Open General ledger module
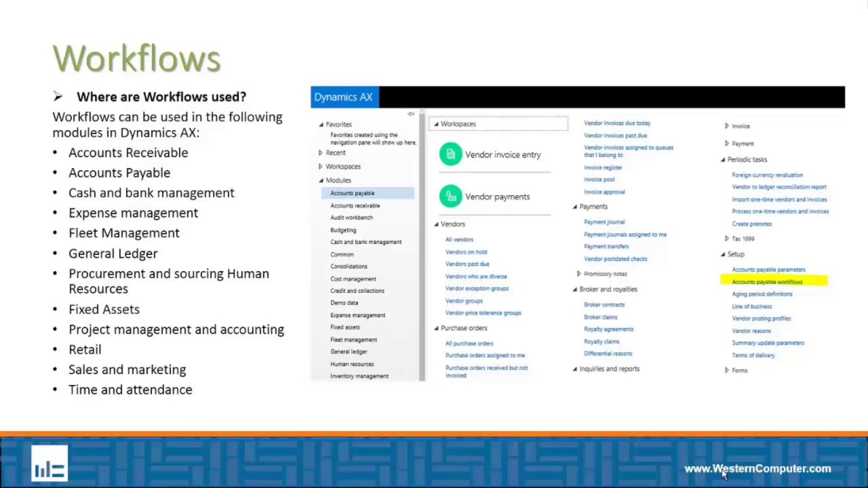The image size is (868, 488). (349, 352)
